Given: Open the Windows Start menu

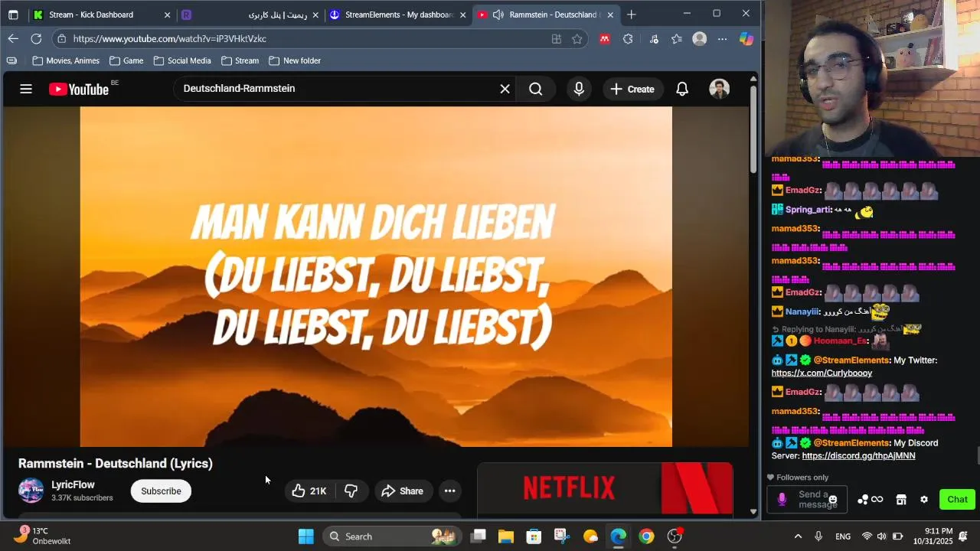Looking at the screenshot, I should 305,536.
